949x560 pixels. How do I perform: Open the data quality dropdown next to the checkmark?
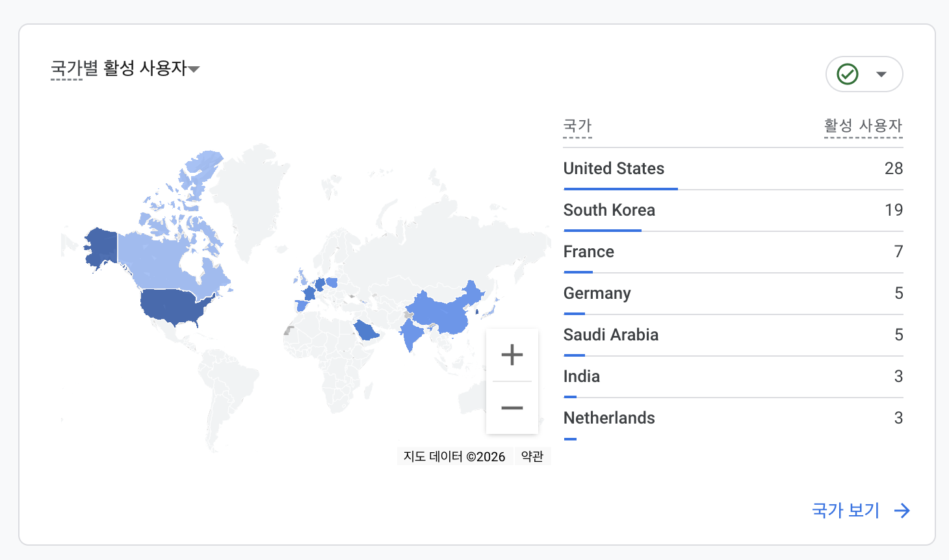[x=881, y=74]
